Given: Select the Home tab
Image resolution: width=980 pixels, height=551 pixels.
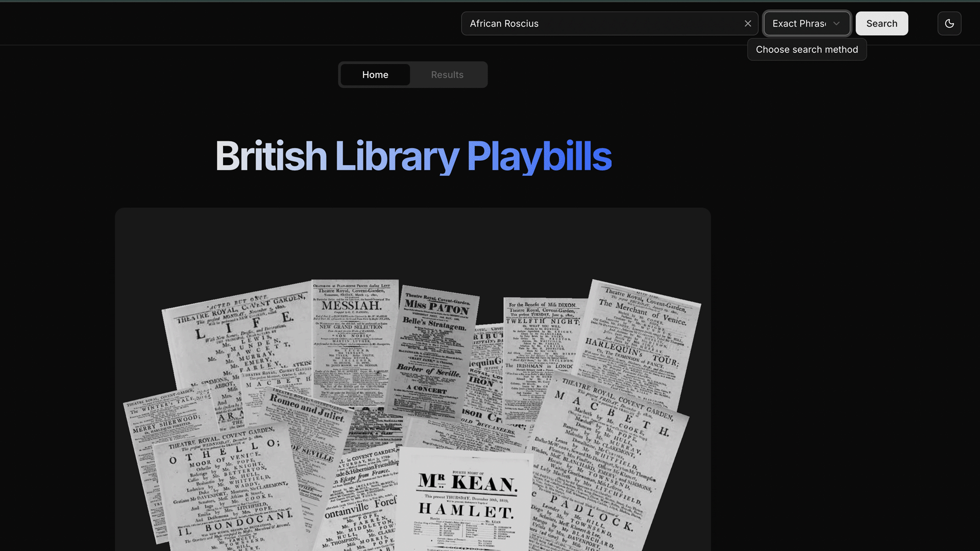Looking at the screenshot, I should tap(375, 74).
